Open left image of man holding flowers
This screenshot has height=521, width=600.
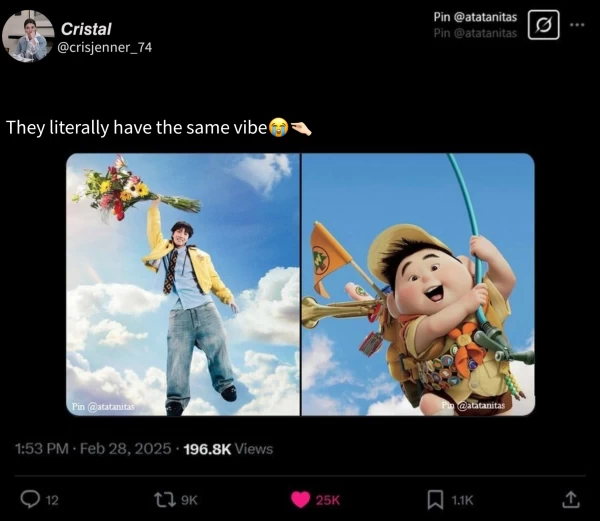[183, 284]
